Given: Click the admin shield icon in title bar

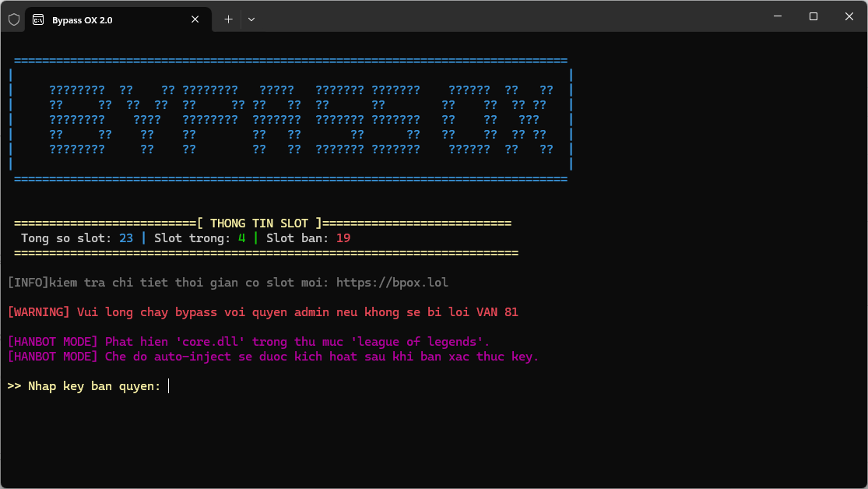Looking at the screenshot, I should pos(14,19).
